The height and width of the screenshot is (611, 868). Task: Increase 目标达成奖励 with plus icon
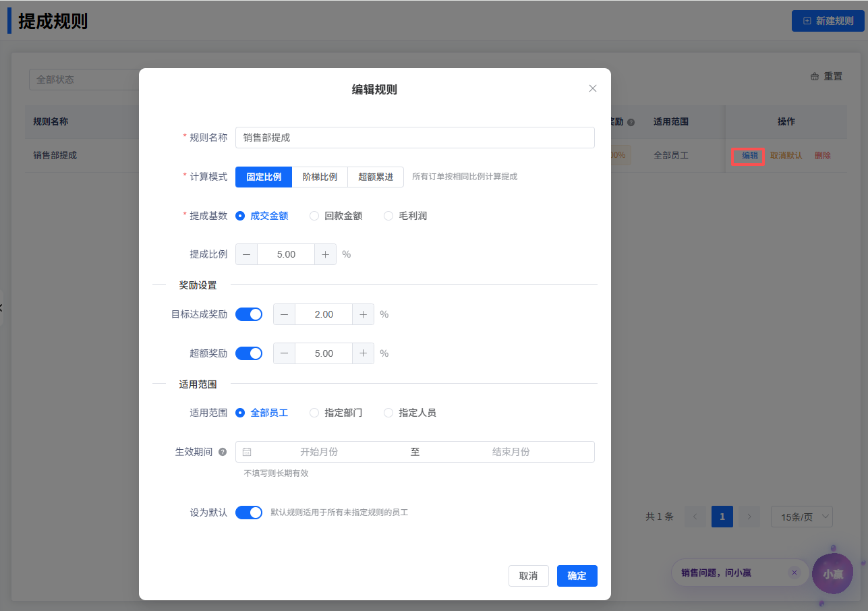click(x=363, y=314)
